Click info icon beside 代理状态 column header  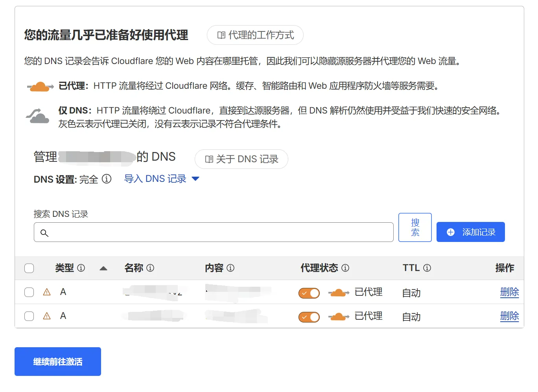click(345, 268)
